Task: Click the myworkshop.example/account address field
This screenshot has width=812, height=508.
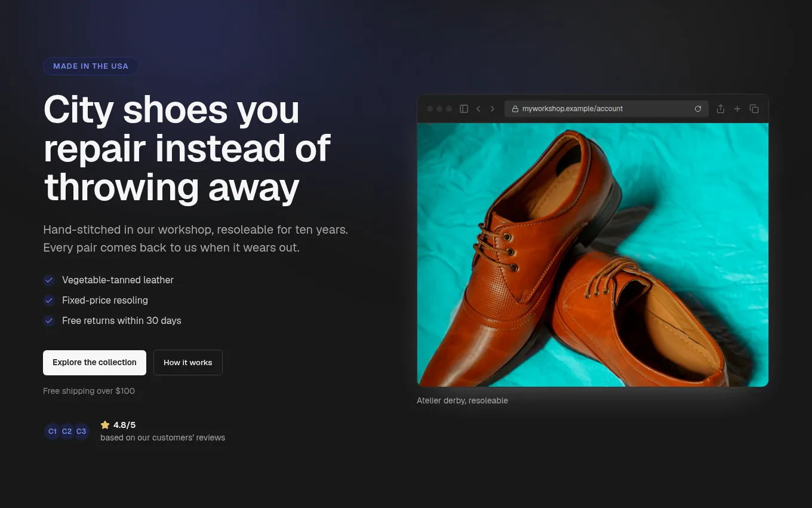Action: (607, 109)
